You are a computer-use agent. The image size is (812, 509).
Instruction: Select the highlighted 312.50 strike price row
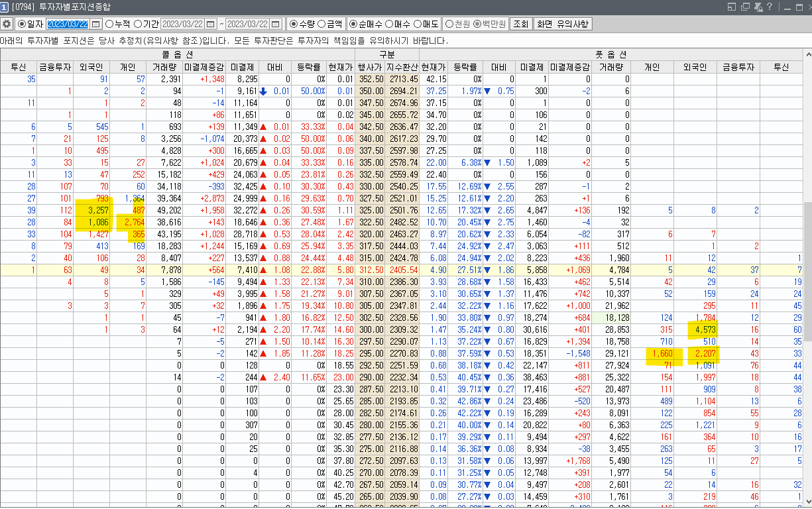click(x=369, y=270)
